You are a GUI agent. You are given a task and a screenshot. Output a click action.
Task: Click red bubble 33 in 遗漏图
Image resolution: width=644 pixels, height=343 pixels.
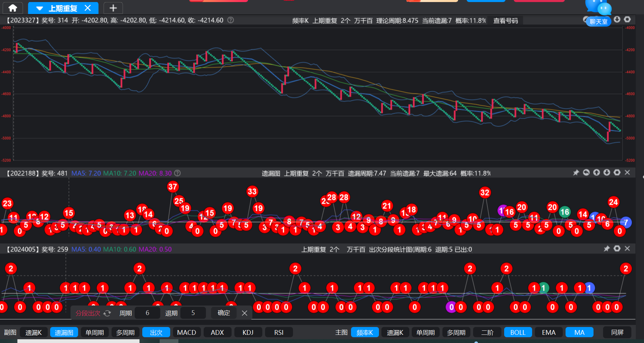(x=252, y=192)
